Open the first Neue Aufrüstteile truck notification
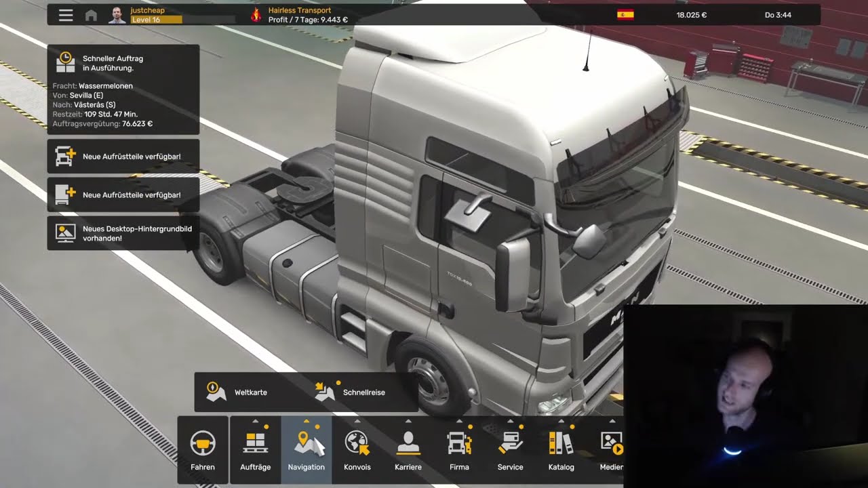Image resolution: width=868 pixels, height=488 pixels. point(123,157)
